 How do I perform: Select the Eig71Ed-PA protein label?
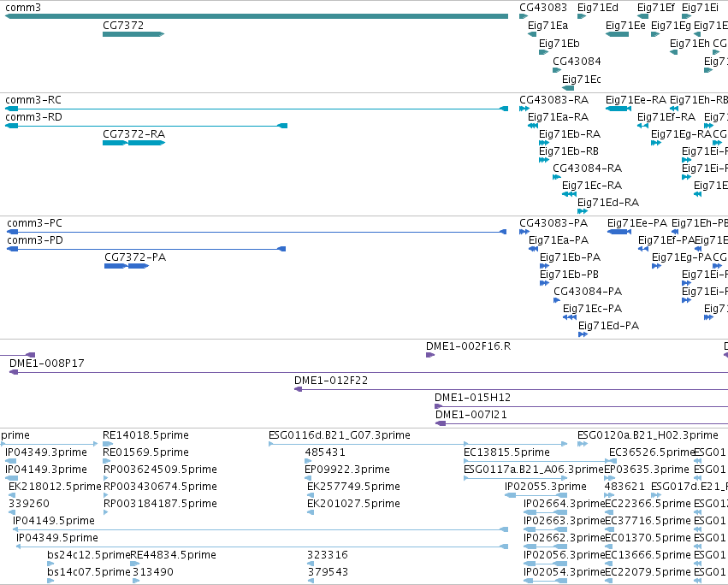[608, 326]
